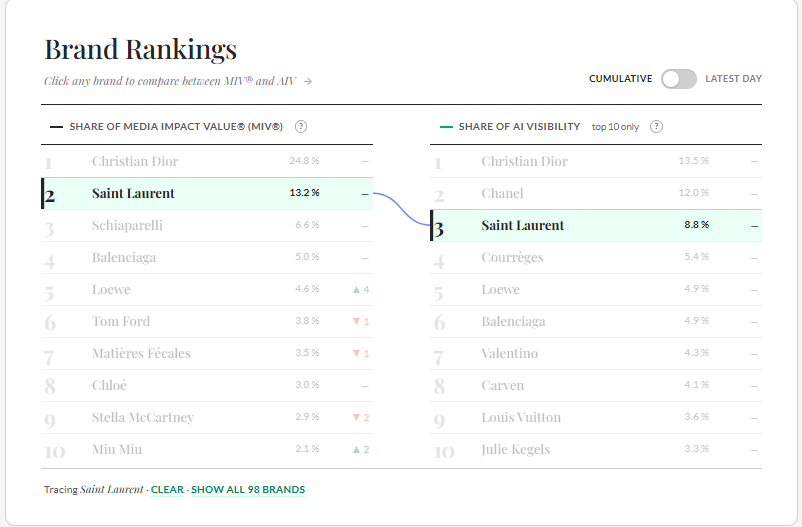
Task: Select Courrèges brand row
Action: [596, 257]
